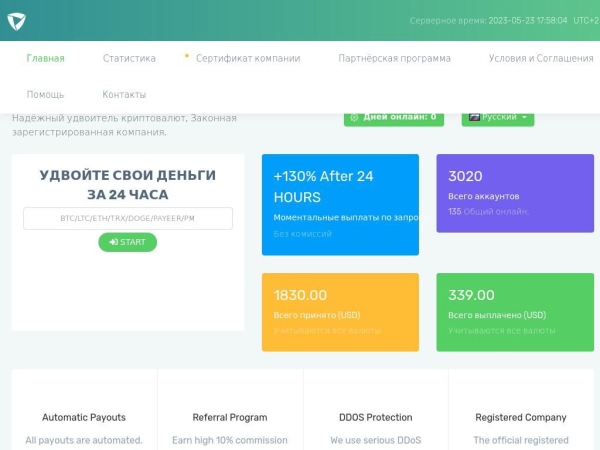Go to the Главная menu item
The image size is (600, 450).
click(x=45, y=58)
